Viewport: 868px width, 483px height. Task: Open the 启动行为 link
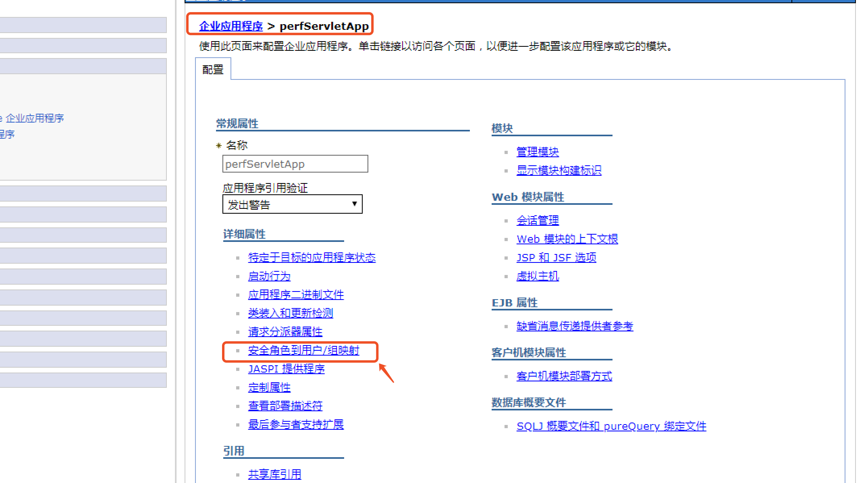tap(269, 276)
